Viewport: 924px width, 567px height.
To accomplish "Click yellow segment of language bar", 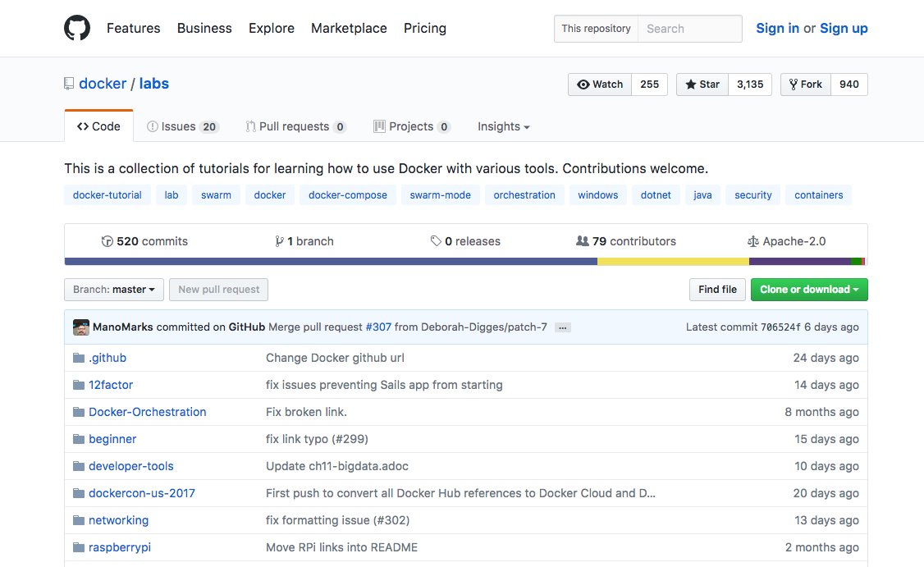I will click(673, 261).
